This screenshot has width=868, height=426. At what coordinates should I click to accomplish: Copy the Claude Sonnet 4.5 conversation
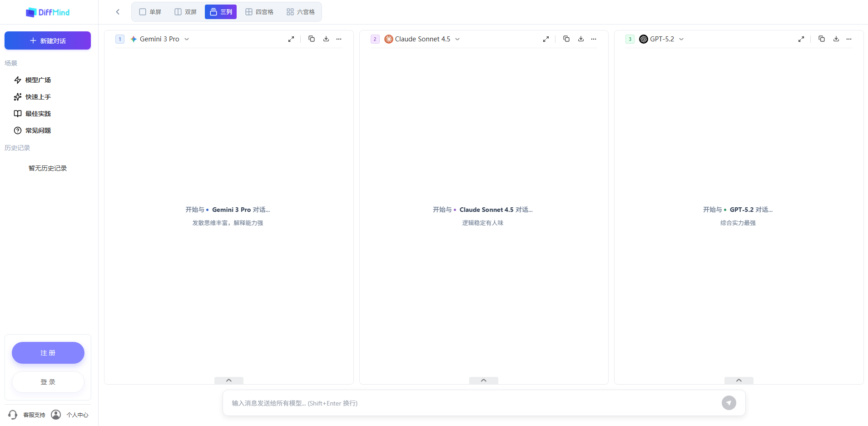point(566,39)
